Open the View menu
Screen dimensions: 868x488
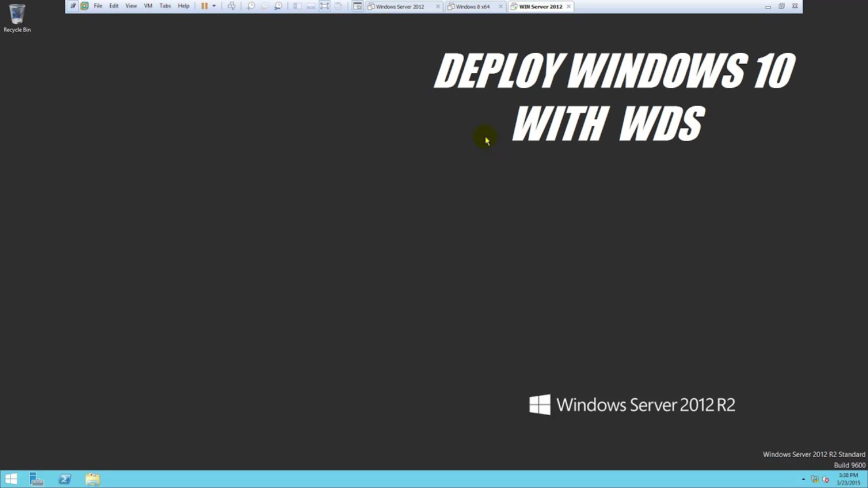point(131,6)
